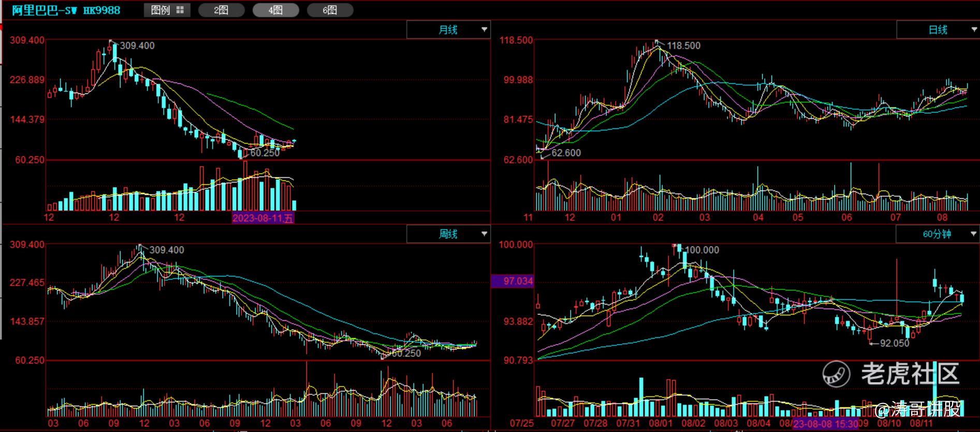
Task: Open the 月线 period dropdown
Action: coord(448,30)
